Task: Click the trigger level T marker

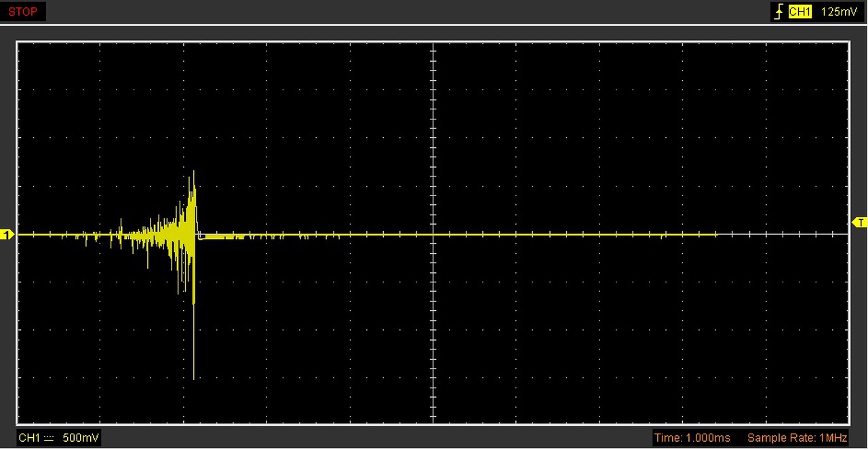Action: click(859, 223)
